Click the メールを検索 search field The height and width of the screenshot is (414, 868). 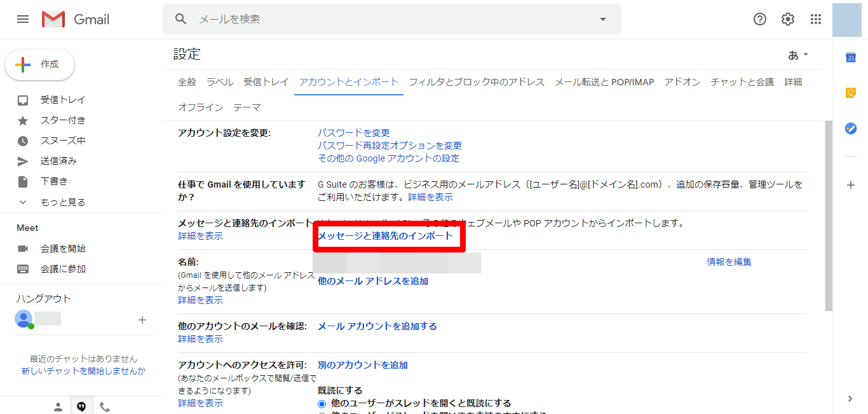point(394,19)
